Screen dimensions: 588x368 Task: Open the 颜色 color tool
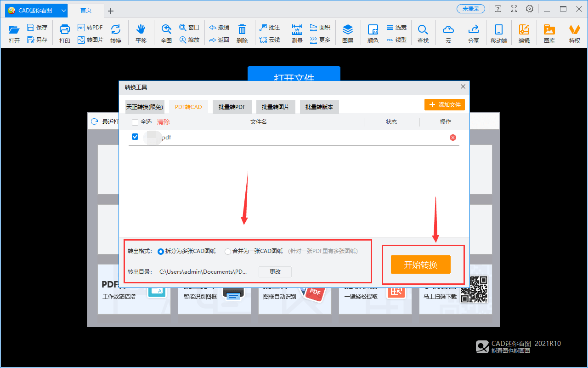pos(373,34)
